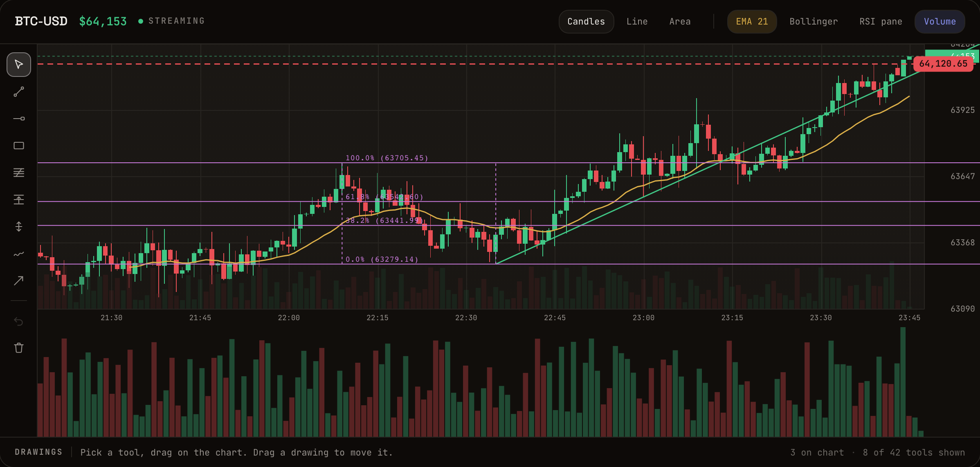Click the 63368 price axis label
980x467 pixels.
(x=962, y=242)
